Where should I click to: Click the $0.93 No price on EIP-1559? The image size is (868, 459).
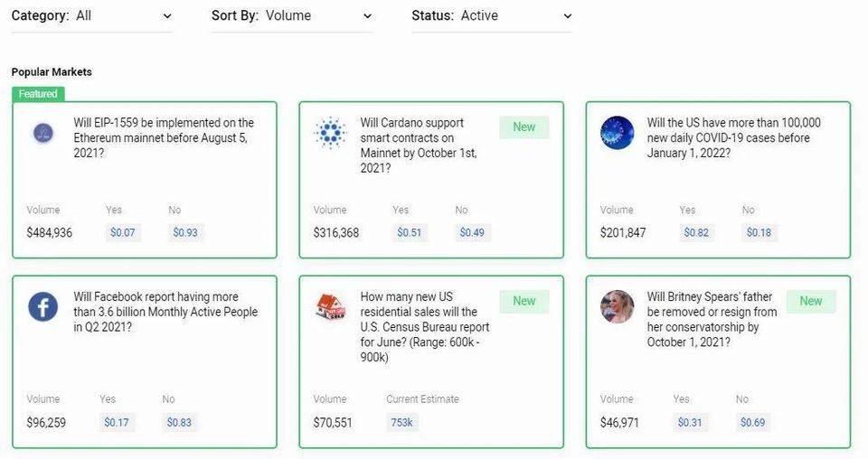coord(185,233)
